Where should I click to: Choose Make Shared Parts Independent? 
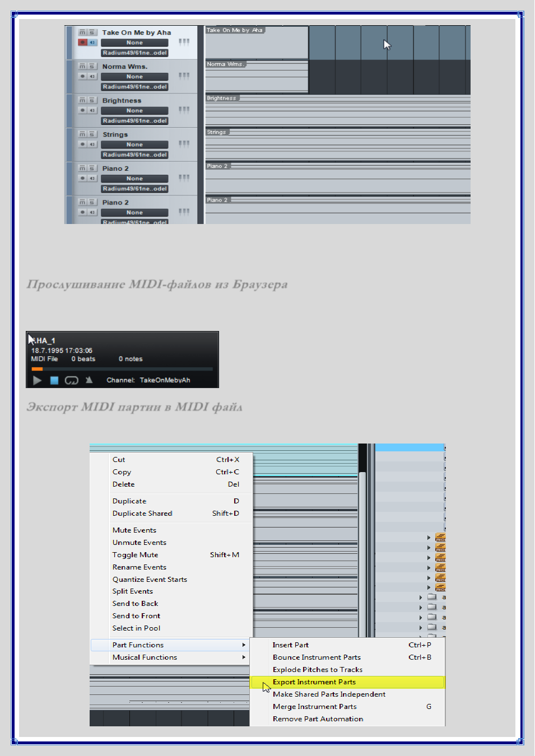[347, 694]
